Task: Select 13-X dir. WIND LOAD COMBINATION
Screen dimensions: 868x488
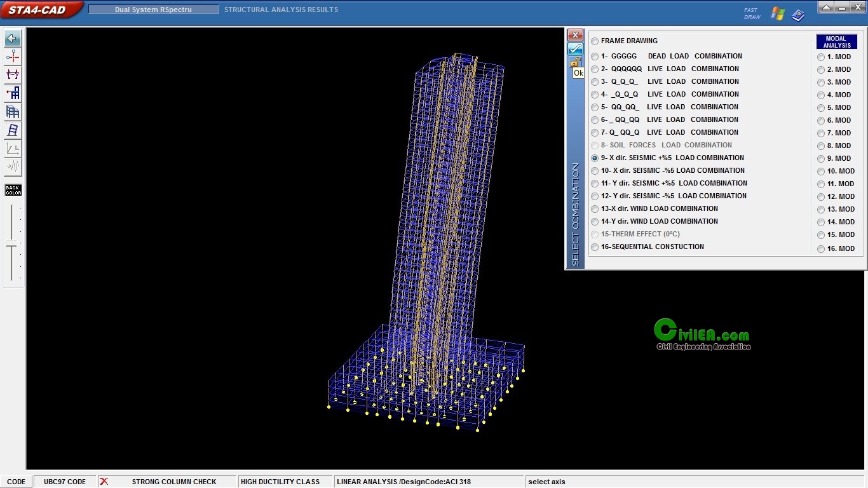Action: (x=654, y=208)
